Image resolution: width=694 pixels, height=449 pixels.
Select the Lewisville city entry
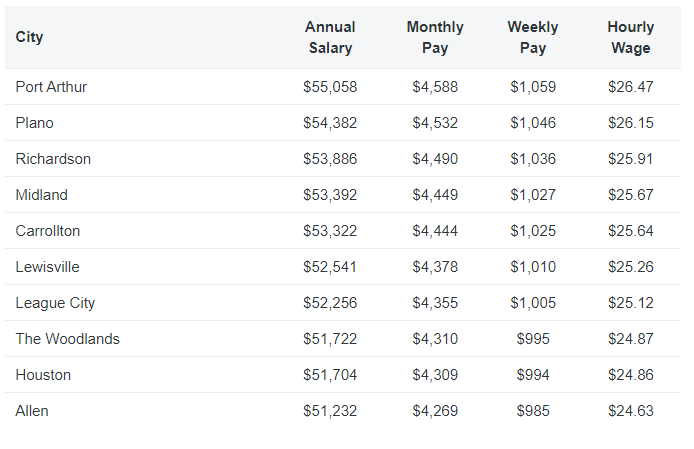(48, 267)
